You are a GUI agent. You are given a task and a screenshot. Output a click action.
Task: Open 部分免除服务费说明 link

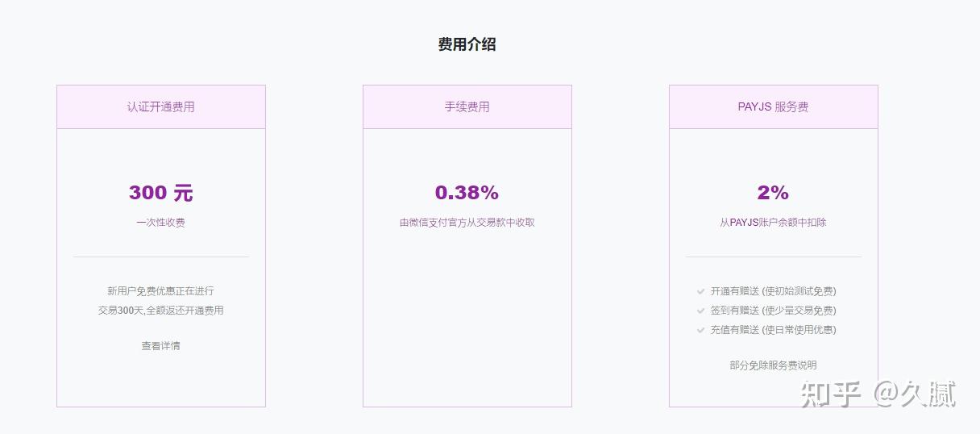click(x=773, y=365)
